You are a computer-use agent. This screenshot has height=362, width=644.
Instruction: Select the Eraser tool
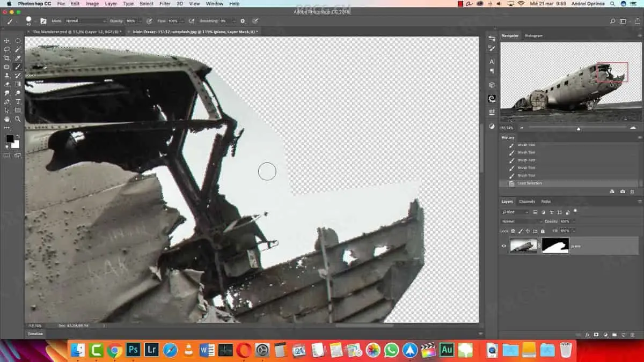pyautogui.click(x=7, y=84)
